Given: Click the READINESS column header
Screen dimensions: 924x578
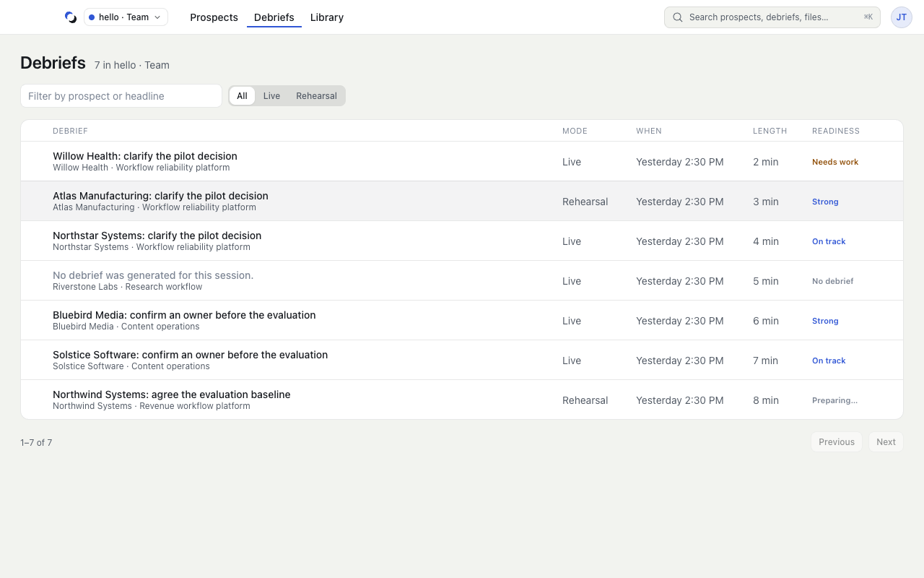Looking at the screenshot, I should click(x=836, y=131).
